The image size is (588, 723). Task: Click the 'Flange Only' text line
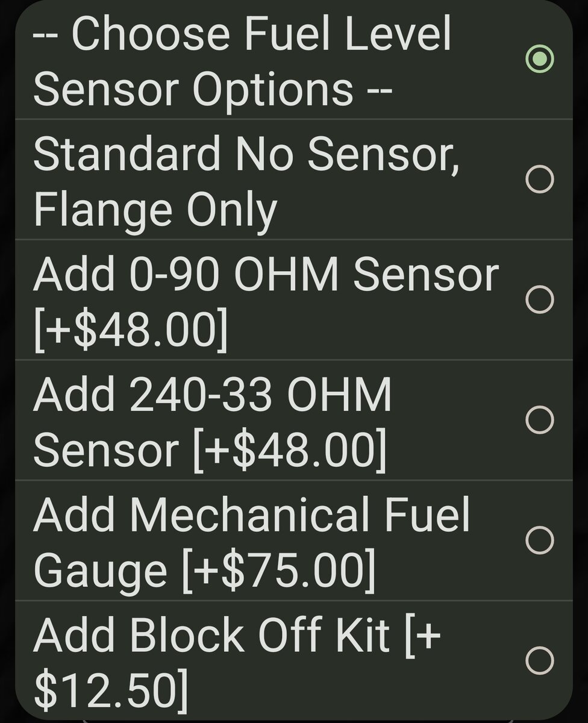coord(155,208)
